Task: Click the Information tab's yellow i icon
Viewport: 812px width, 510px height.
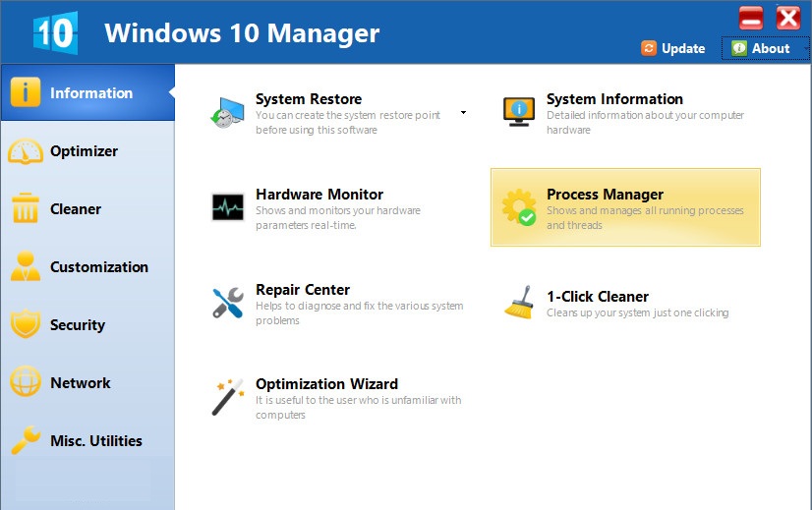Action: click(x=25, y=92)
